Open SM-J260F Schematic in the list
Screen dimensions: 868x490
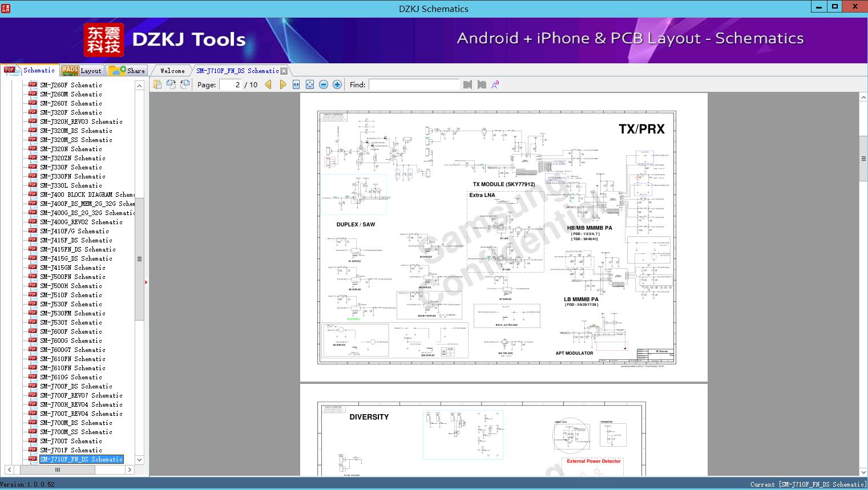pos(71,85)
